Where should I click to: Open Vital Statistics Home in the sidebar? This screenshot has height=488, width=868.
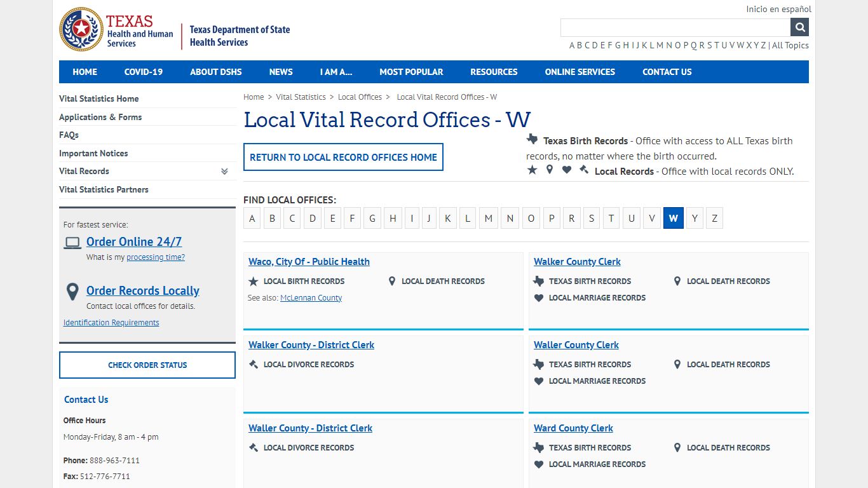click(98, 98)
